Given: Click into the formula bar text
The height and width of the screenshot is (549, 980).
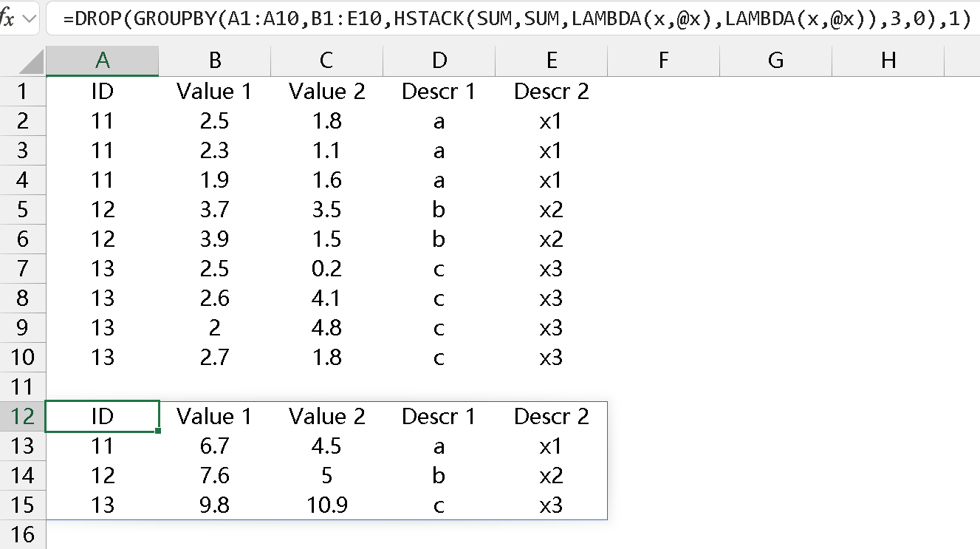Looking at the screenshot, I should coord(515,19).
